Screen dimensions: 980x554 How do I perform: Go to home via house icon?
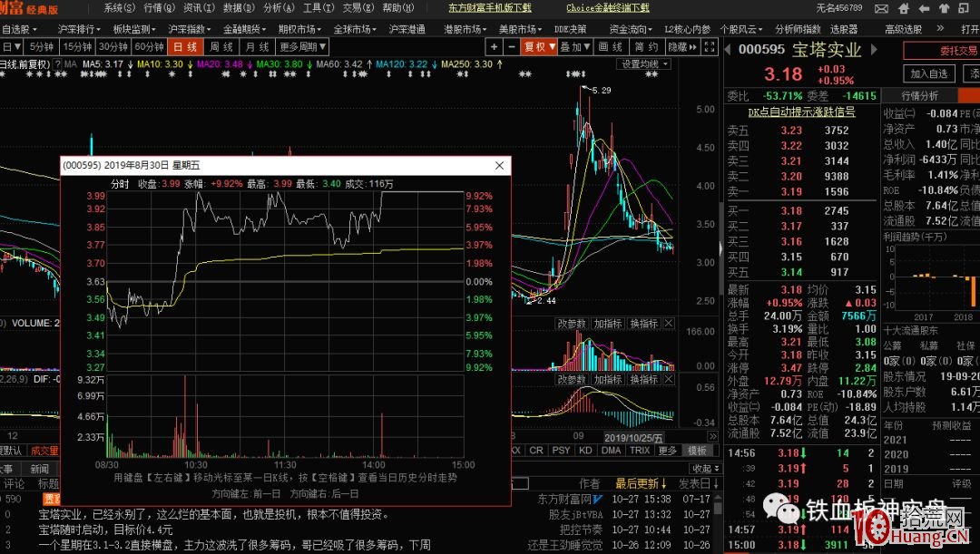tap(903, 8)
